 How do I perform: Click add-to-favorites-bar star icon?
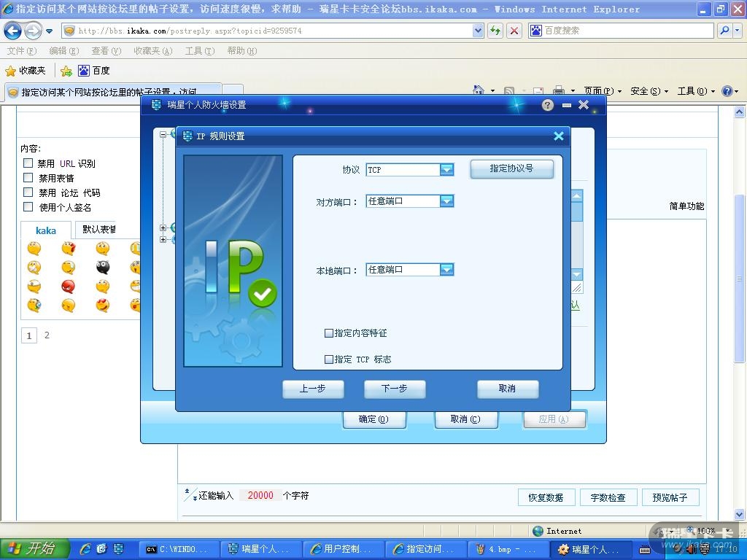[66, 71]
